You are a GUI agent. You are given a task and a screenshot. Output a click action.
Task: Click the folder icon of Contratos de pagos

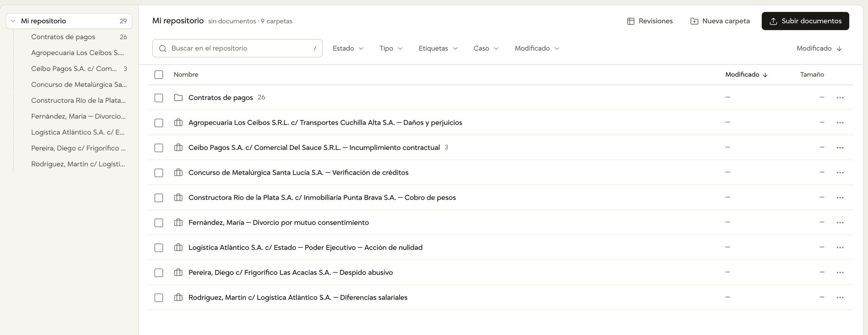(178, 98)
